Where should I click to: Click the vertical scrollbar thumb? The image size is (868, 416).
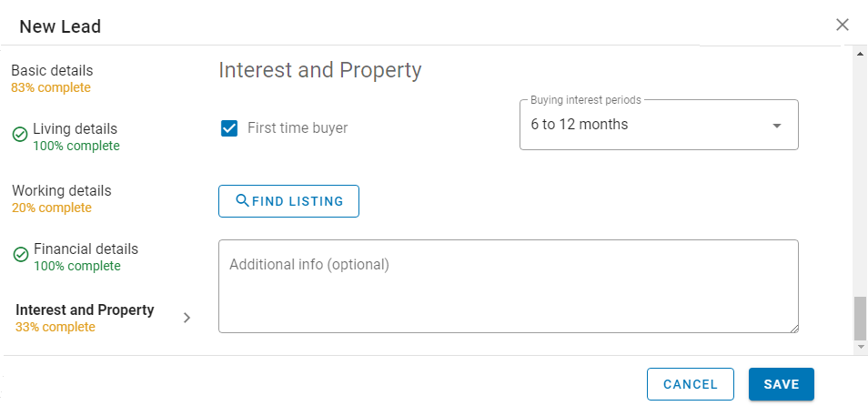coord(860,319)
